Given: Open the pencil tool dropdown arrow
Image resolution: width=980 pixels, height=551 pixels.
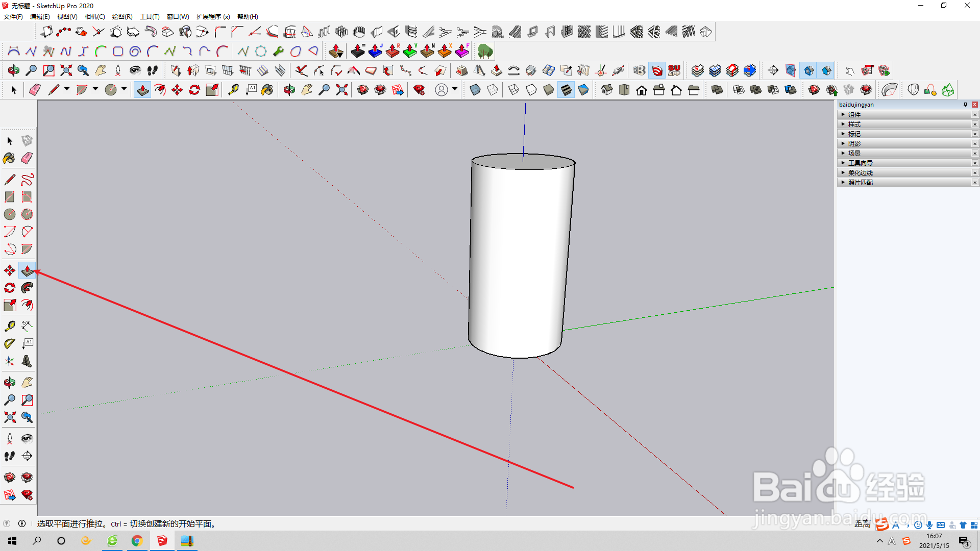Looking at the screenshot, I should click(67, 89).
